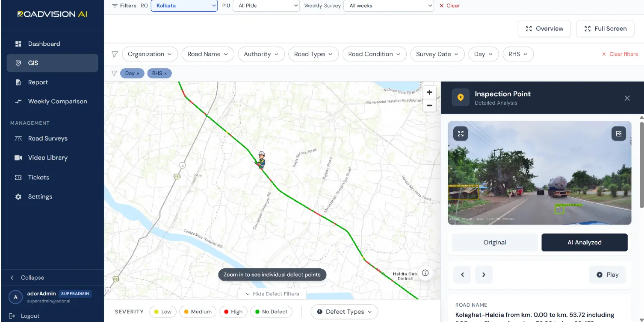Click the Settings gear icon
Viewport: 644px width, 322px height.
(18, 196)
